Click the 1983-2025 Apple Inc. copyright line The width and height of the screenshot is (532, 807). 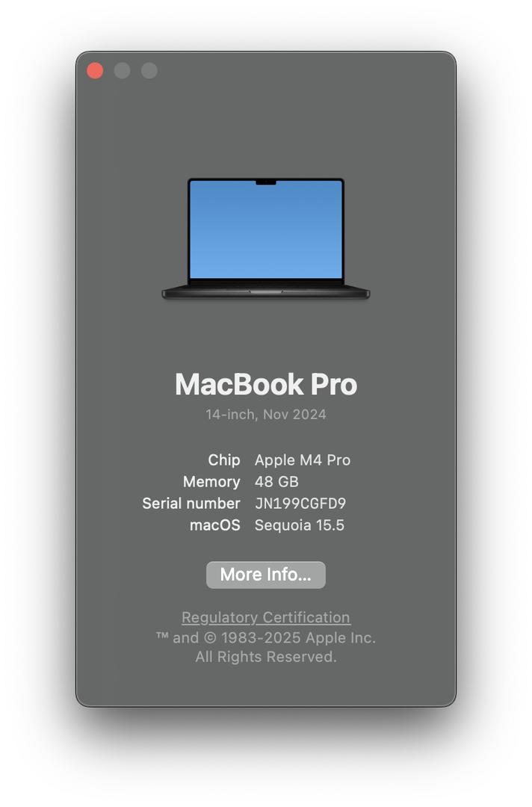tap(266, 637)
